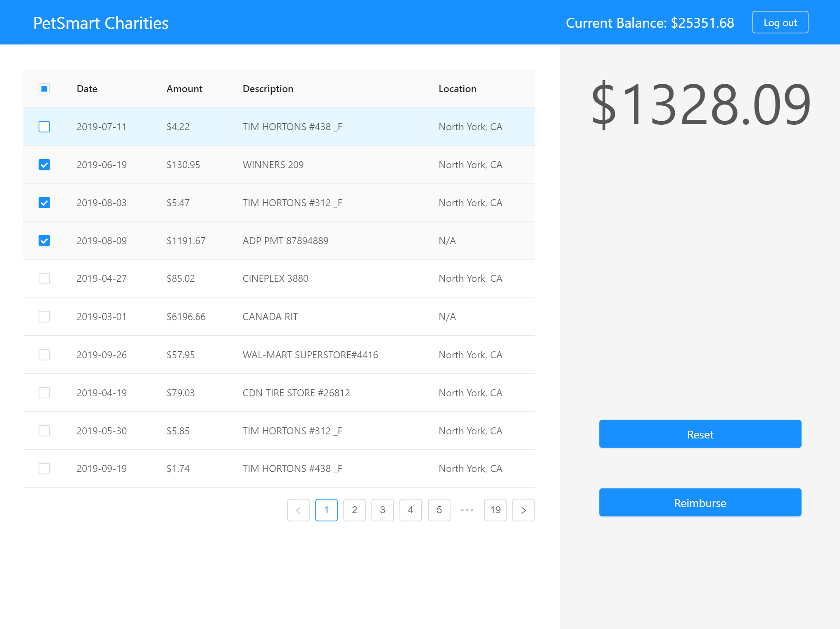The image size is (840, 629).
Task: Go to page 5
Action: (439, 510)
